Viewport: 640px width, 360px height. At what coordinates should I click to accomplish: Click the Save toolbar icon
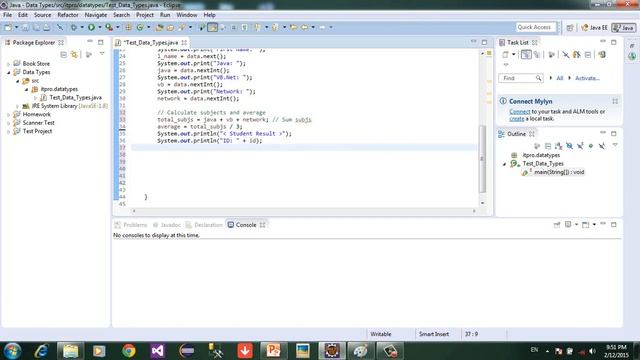(25, 27)
